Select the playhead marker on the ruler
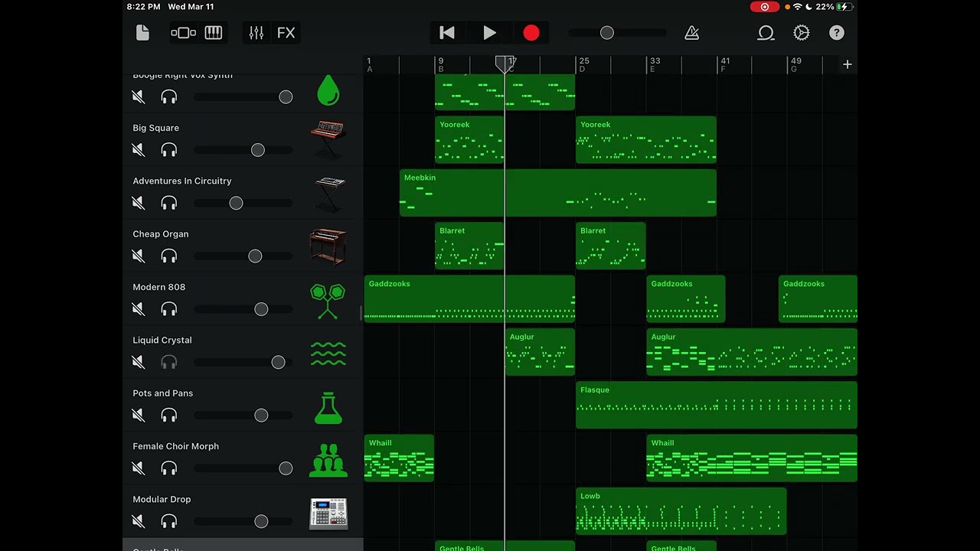This screenshot has height=551, width=980. pos(504,64)
